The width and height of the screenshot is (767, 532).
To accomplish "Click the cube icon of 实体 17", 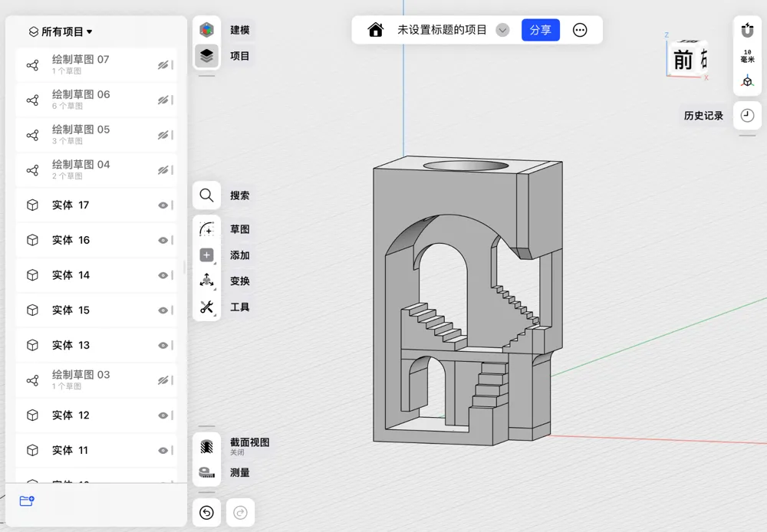I will [x=32, y=205].
